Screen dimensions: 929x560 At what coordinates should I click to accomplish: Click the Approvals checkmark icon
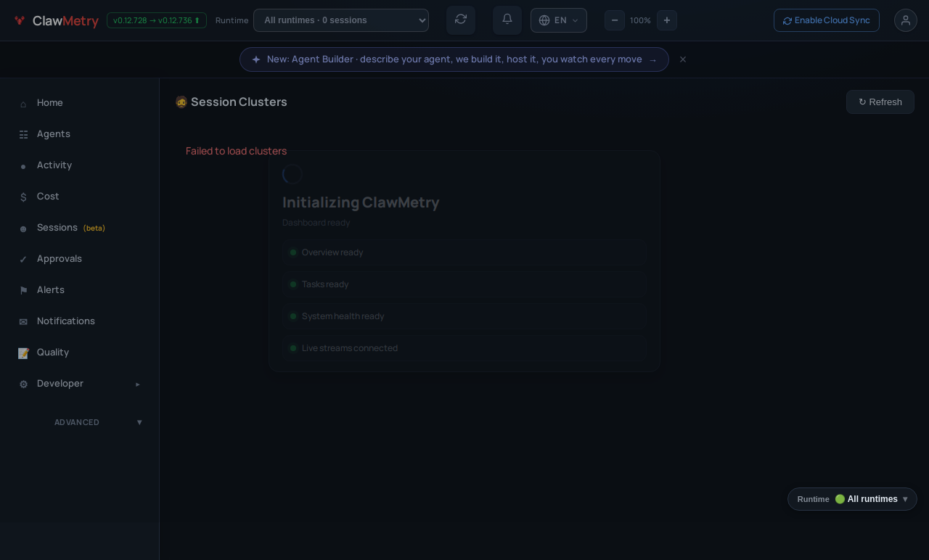click(23, 260)
